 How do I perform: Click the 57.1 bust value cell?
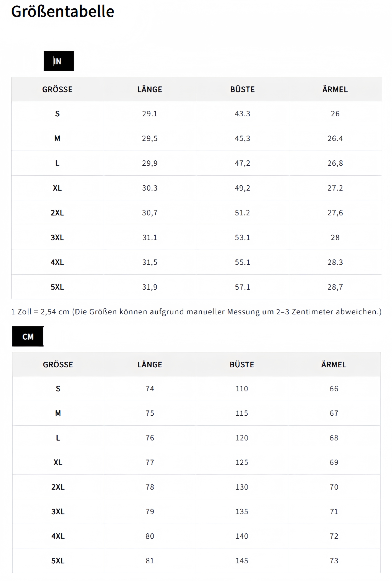pyautogui.click(x=242, y=287)
